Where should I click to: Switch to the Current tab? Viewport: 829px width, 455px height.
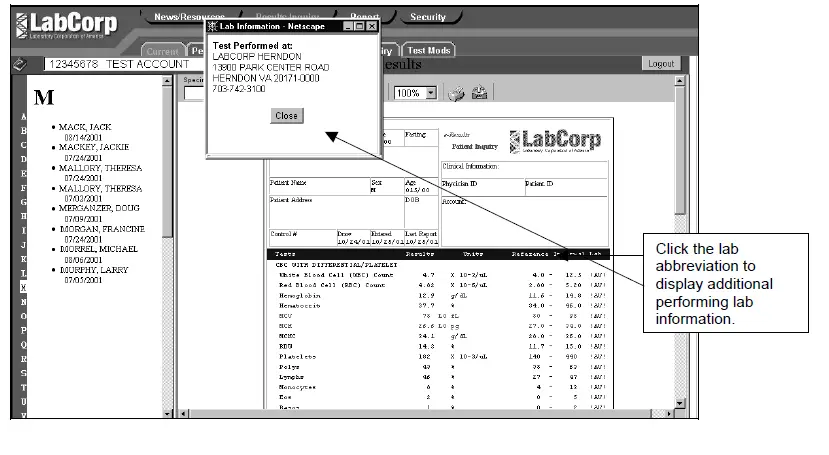pos(162,51)
